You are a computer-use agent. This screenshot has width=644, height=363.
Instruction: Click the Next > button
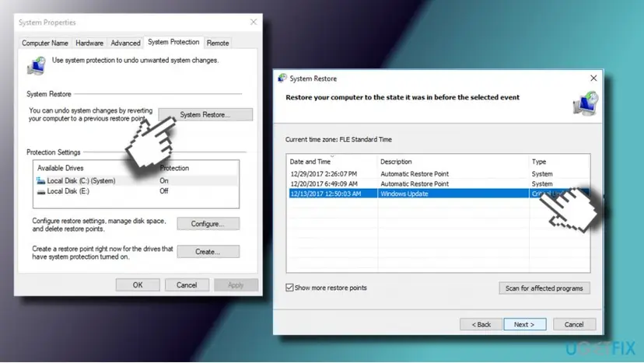pyautogui.click(x=525, y=324)
